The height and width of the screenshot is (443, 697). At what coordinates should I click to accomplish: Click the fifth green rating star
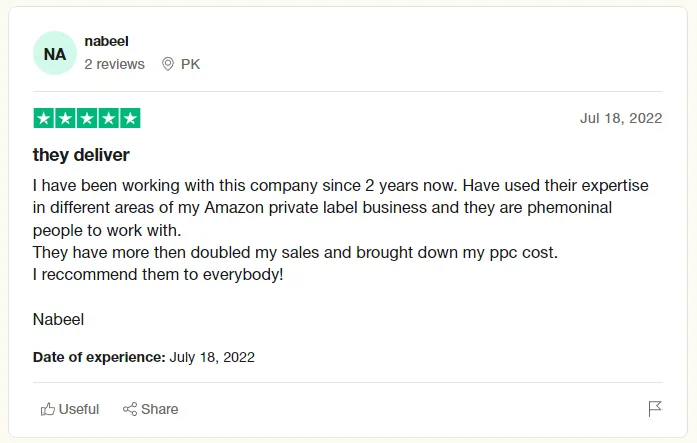pos(130,118)
